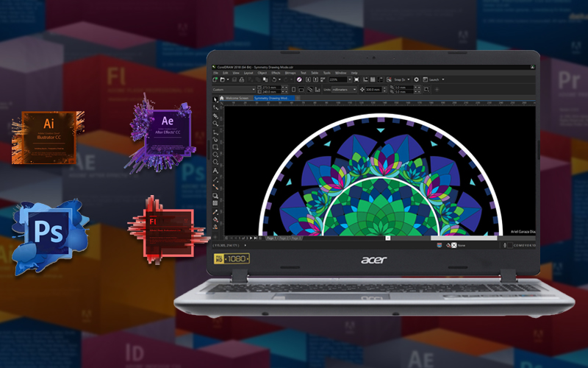The image size is (588, 368).
Task: Click the Print icon
Action: coord(242,79)
